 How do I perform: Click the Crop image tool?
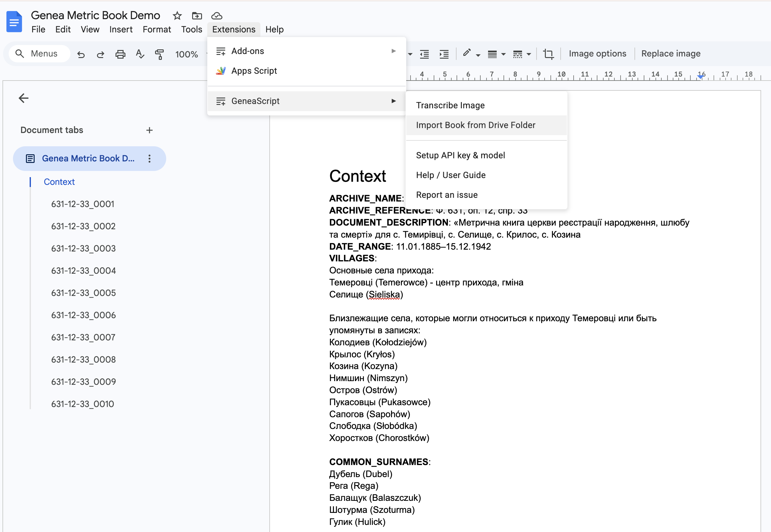click(549, 54)
